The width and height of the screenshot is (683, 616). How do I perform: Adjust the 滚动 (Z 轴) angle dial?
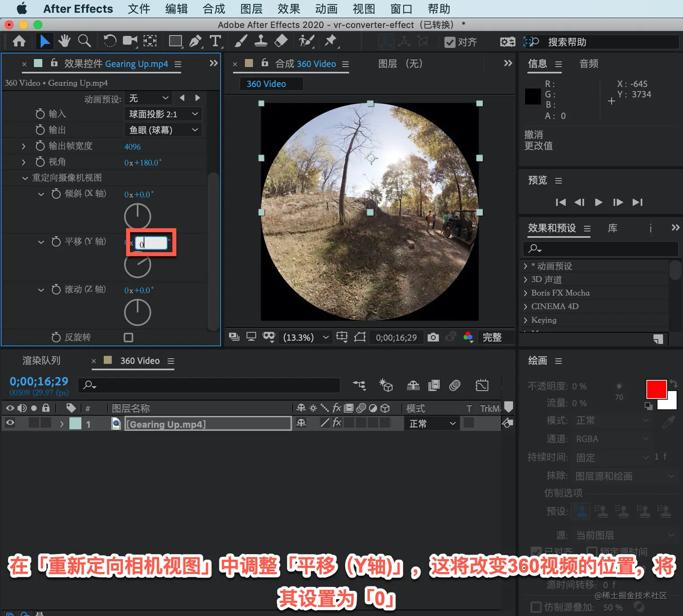(137, 312)
